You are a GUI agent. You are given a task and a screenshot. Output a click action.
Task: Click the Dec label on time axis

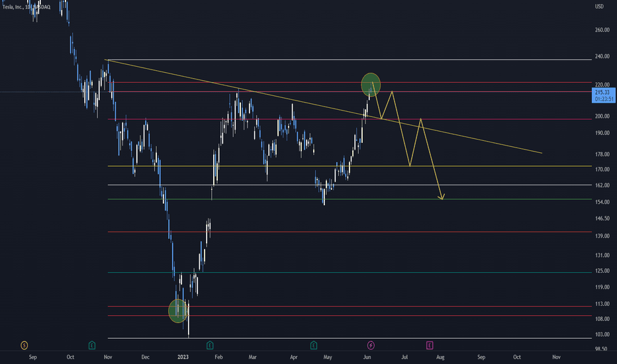tap(145, 357)
